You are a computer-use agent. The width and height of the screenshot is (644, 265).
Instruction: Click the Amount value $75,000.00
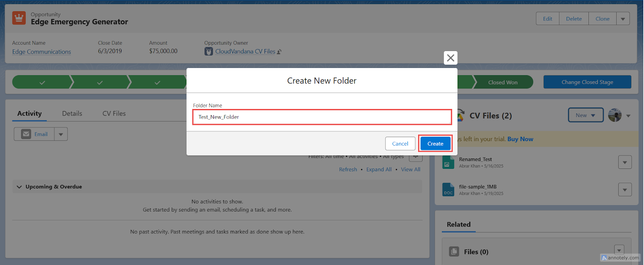tap(163, 51)
